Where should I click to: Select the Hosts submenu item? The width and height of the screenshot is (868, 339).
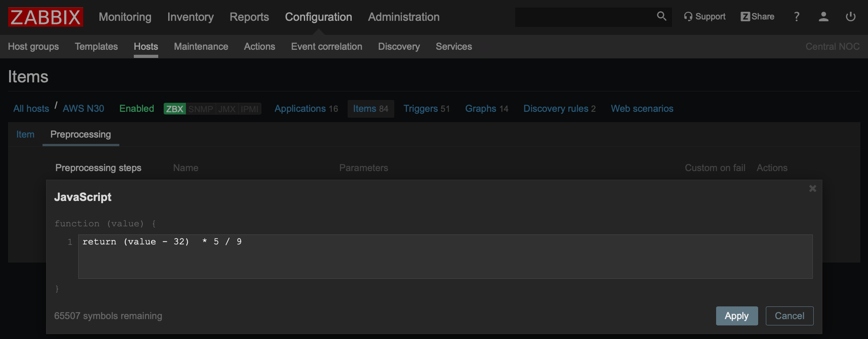coord(146,47)
